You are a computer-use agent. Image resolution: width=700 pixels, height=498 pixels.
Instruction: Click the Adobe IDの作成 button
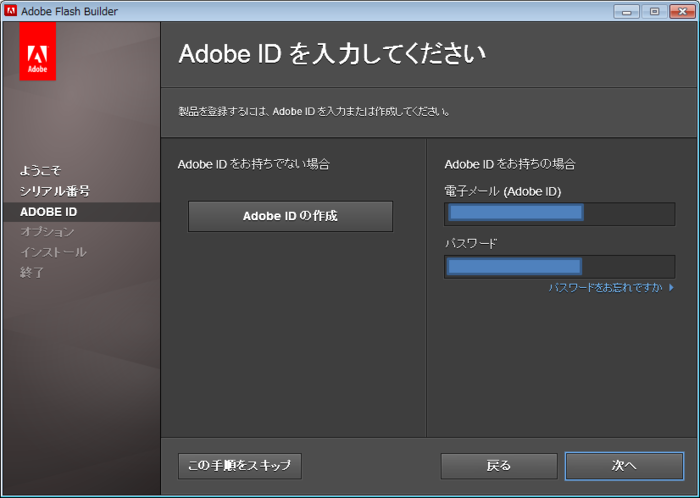(x=290, y=216)
